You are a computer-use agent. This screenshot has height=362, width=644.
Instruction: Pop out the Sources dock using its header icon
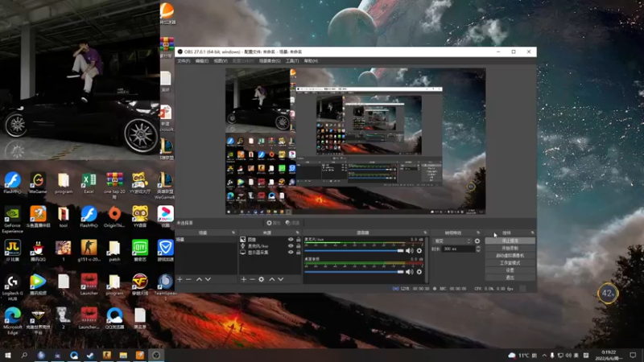coord(297,232)
